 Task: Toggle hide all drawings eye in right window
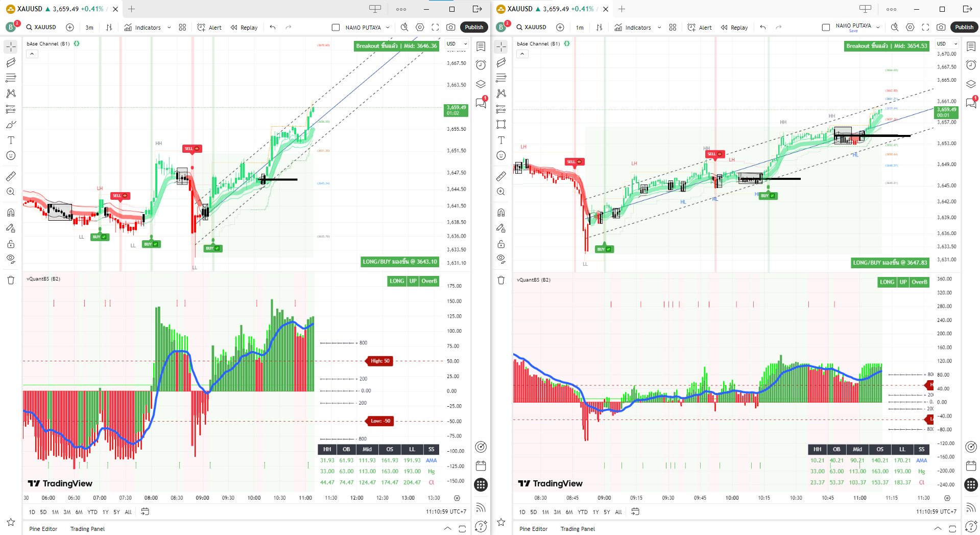click(501, 259)
